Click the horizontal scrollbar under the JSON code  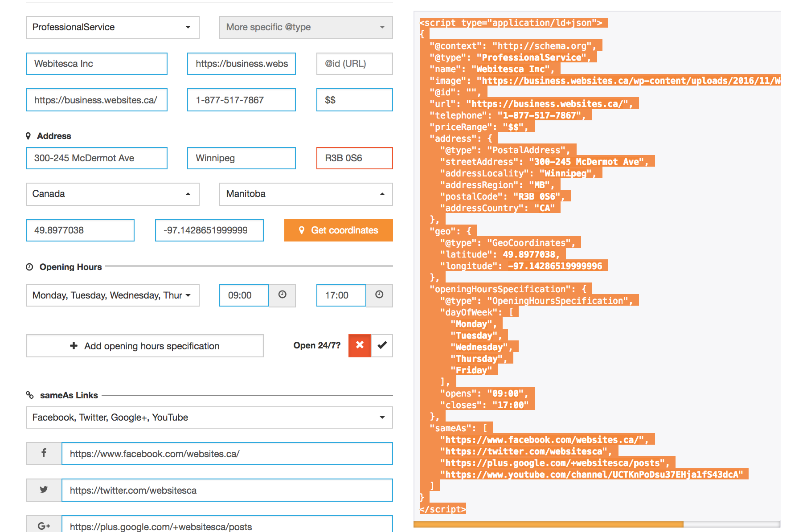tap(548, 524)
